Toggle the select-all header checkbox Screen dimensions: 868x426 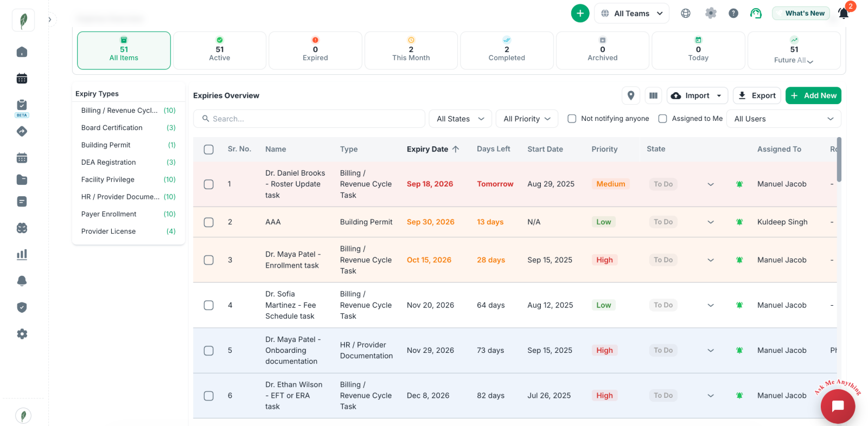208,150
